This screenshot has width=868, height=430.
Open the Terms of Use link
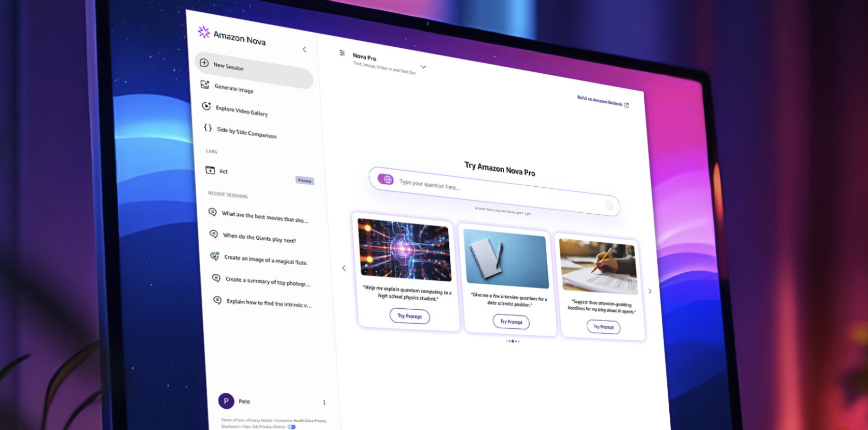[x=232, y=420]
